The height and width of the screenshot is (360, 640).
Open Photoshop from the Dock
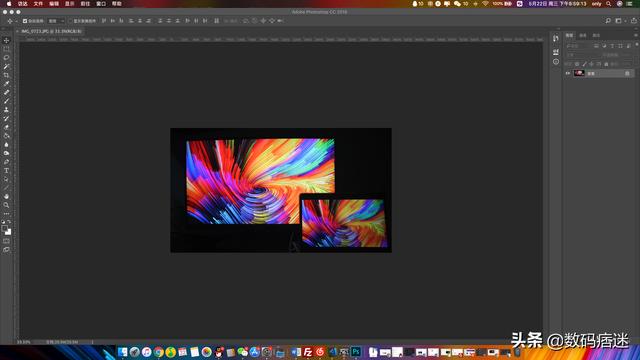point(356,351)
